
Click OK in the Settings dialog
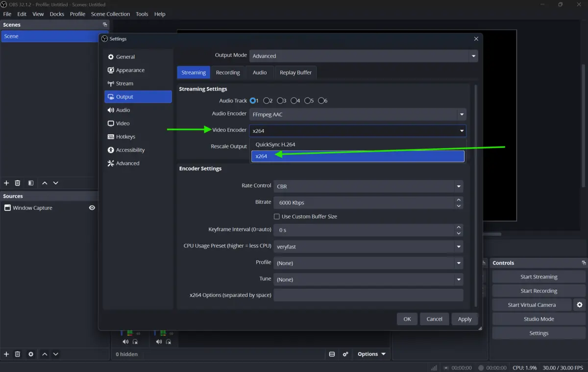tap(407, 319)
